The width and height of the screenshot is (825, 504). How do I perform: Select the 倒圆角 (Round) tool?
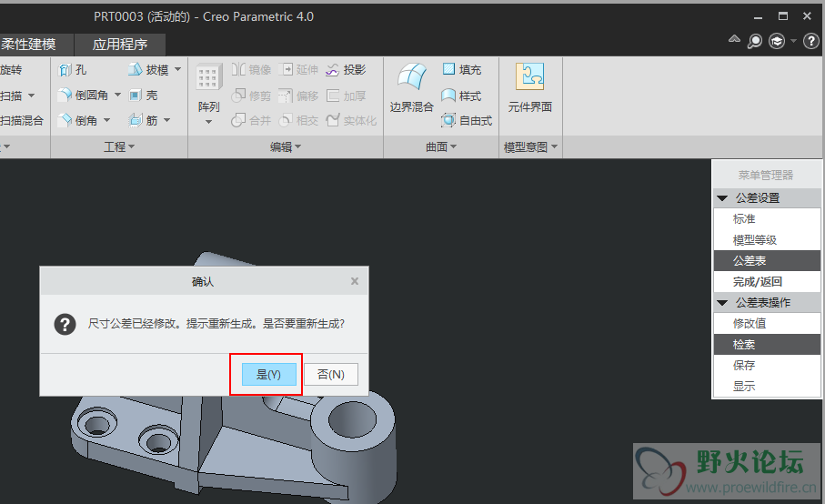click(x=83, y=96)
